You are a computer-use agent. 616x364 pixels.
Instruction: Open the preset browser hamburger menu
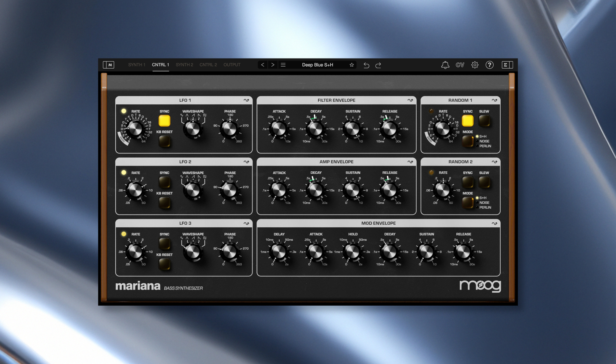pos(283,65)
